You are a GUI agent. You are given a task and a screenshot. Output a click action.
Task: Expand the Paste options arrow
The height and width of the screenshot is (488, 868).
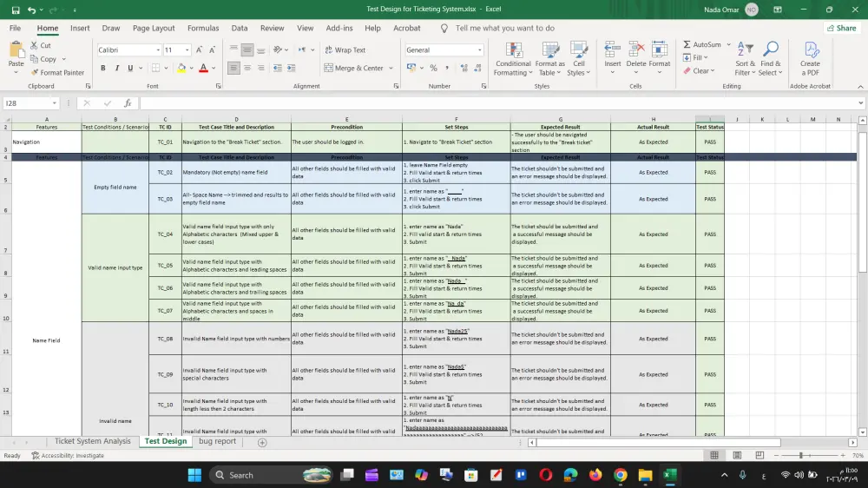coord(16,73)
